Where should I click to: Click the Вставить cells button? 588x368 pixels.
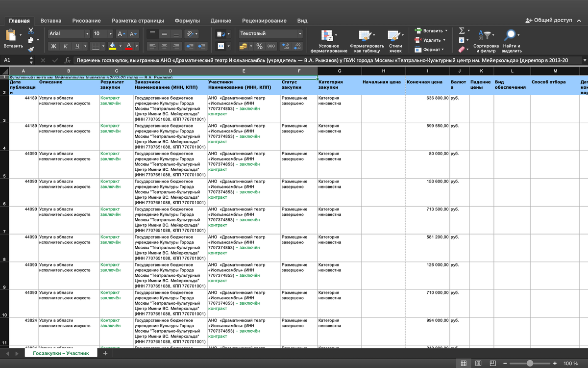(x=431, y=30)
